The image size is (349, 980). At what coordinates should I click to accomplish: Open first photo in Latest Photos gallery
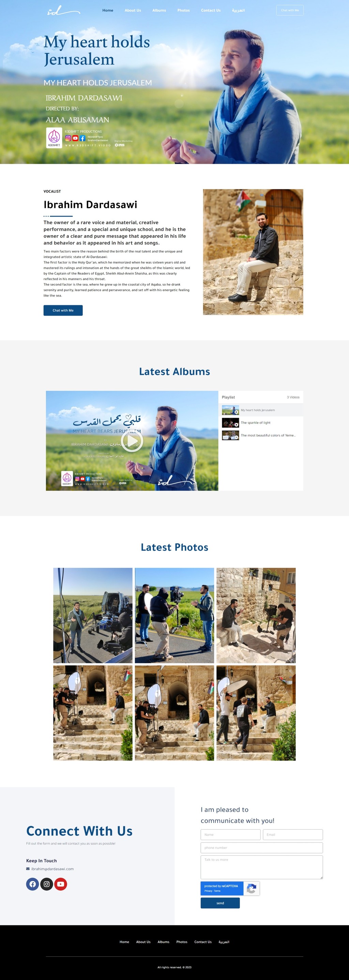[x=93, y=615]
